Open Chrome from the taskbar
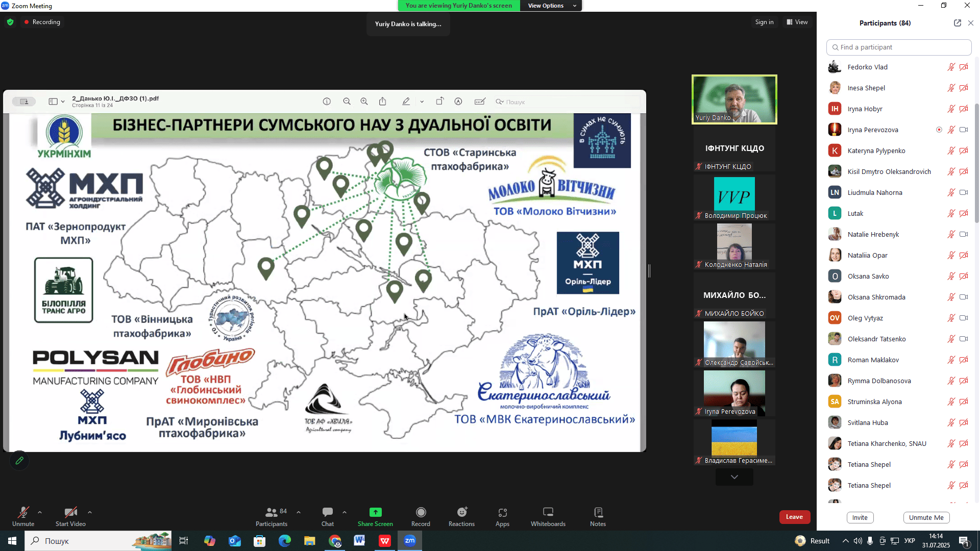 [335, 541]
